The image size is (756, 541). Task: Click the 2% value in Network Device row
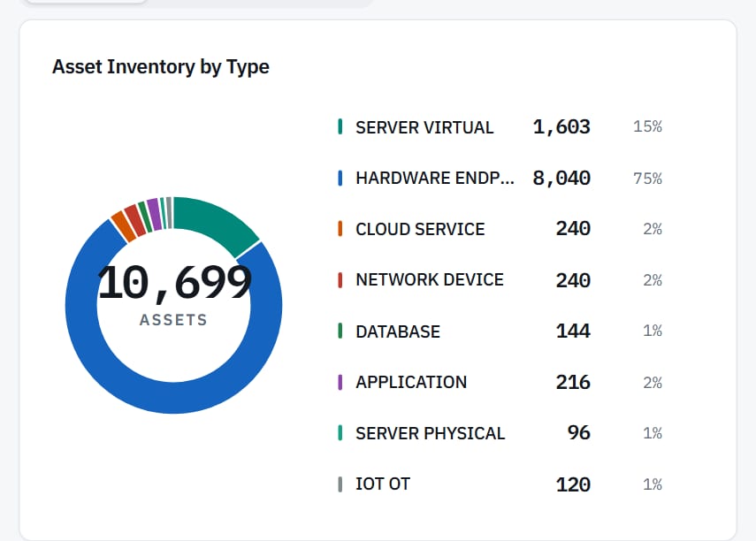pyautogui.click(x=653, y=280)
